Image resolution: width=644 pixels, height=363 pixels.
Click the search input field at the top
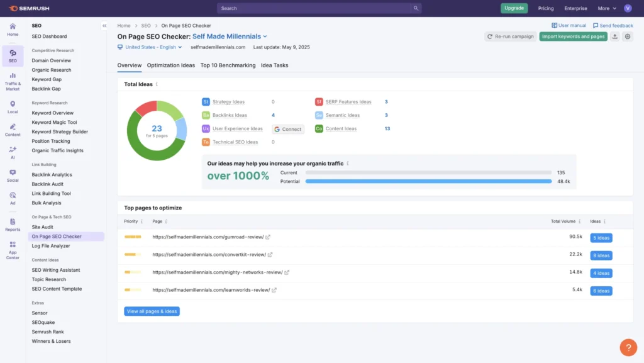tap(318, 8)
